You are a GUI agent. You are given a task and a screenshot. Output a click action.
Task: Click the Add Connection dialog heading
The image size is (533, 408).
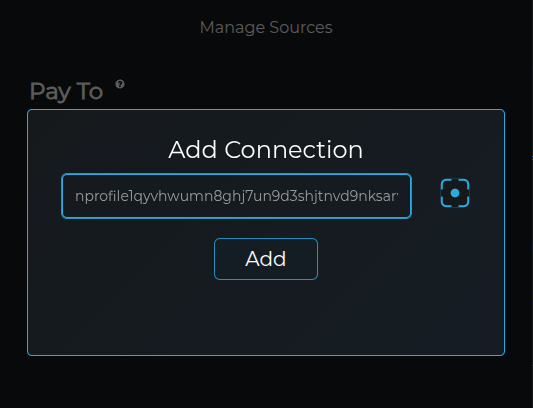pyautogui.click(x=266, y=150)
